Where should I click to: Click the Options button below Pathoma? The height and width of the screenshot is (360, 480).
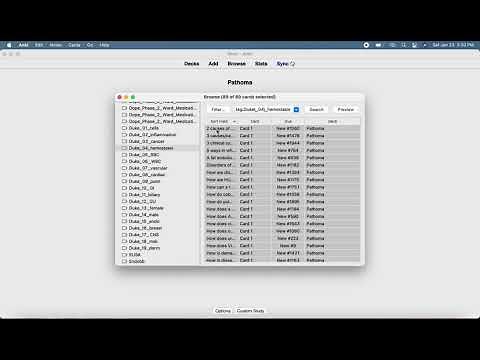pyautogui.click(x=223, y=311)
